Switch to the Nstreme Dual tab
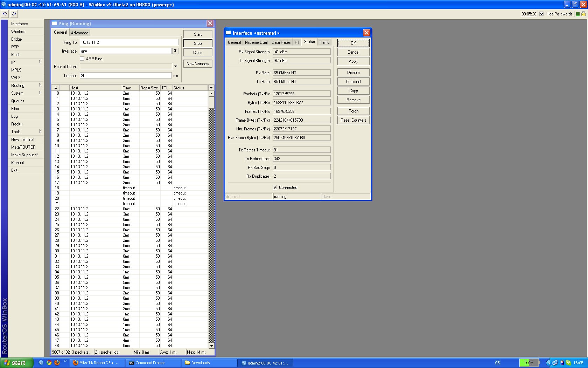This screenshot has height=368, width=588. click(x=256, y=42)
